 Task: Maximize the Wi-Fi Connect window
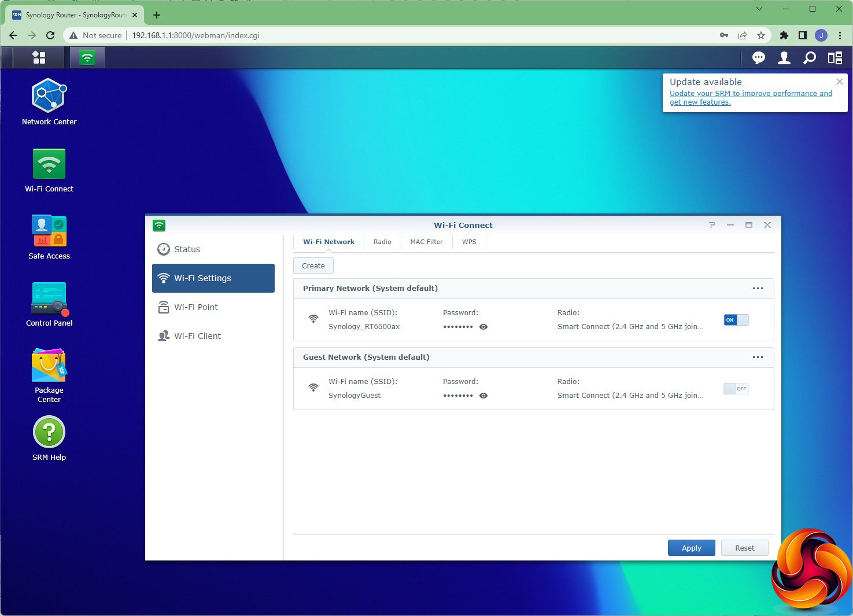(x=749, y=225)
